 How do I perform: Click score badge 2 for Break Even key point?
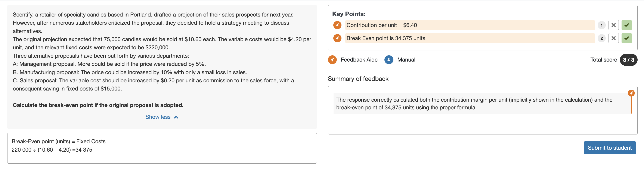(601, 38)
